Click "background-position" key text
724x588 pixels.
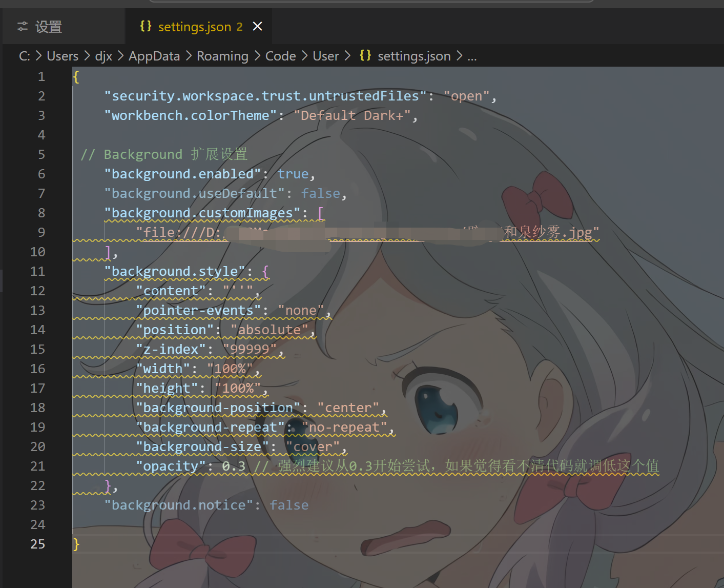[218, 408]
